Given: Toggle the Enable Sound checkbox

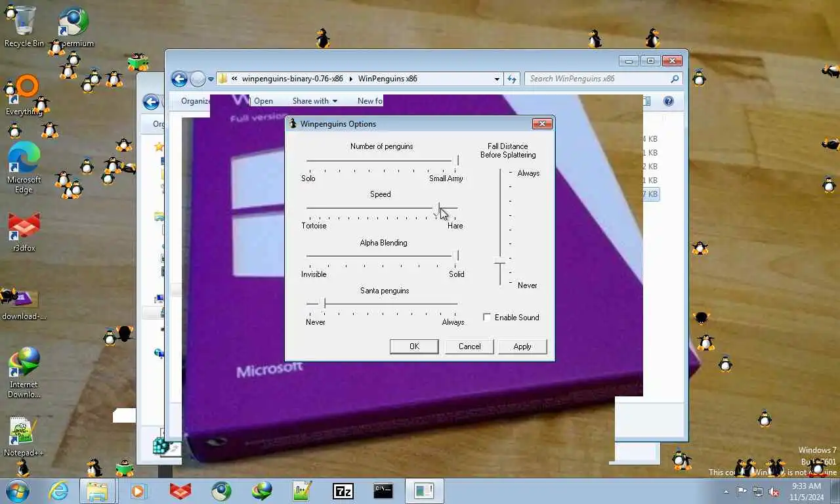Looking at the screenshot, I should point(487,318).
